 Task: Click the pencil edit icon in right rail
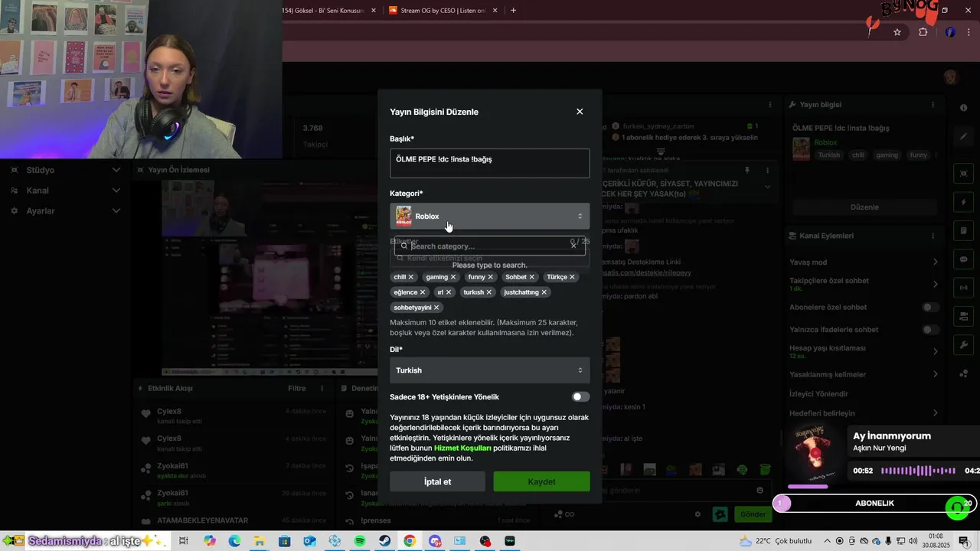964,137
